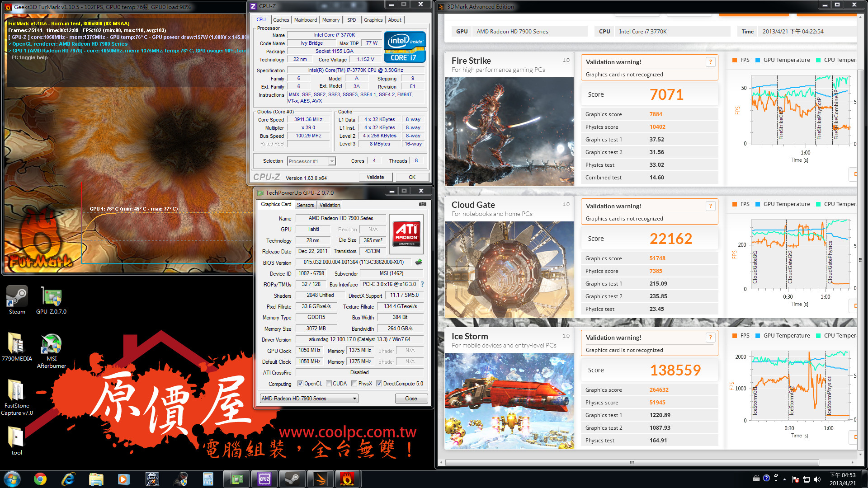Switch to the Mainboard tab in CPU-Z
868x488 pixels.
point(306,20)
